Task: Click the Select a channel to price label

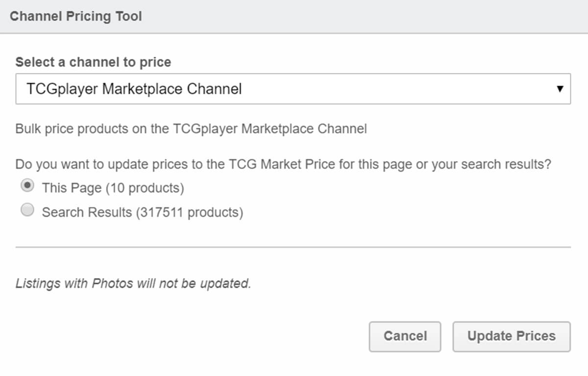Action: 93,62
